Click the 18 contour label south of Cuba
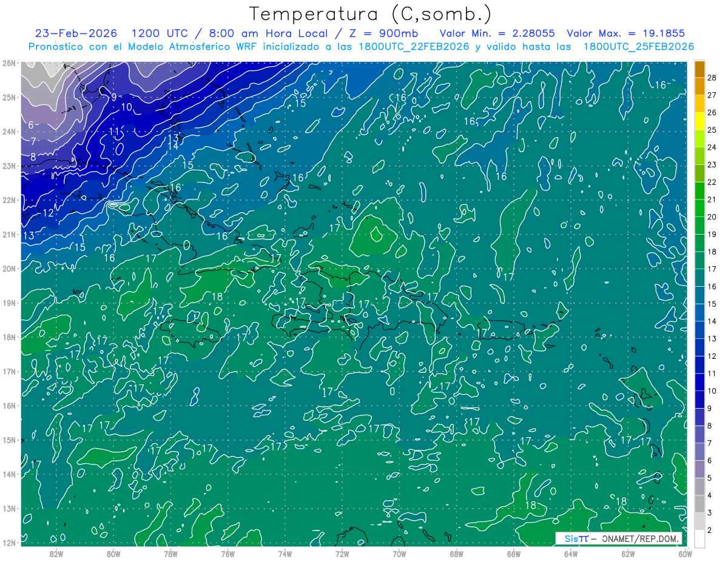The height and width of the screenshot is (562, 728). tap(217, 296)
